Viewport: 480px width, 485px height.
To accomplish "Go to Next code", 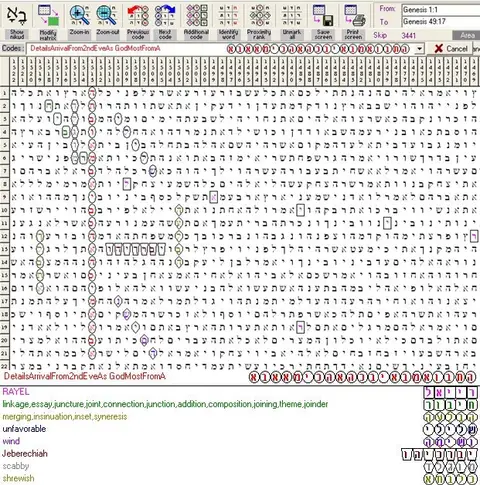I will (x=165, y=21).
